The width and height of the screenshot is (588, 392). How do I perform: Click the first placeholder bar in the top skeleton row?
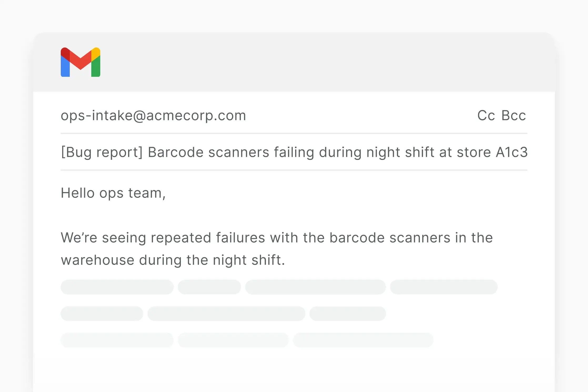117,287
